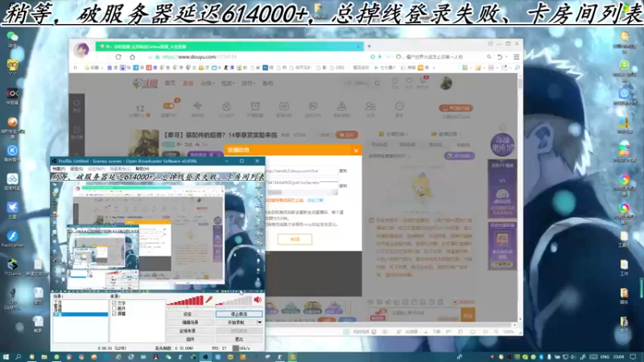Open Douyu watch history clock icon
644x362 pixels.
(x=394, y=81)
